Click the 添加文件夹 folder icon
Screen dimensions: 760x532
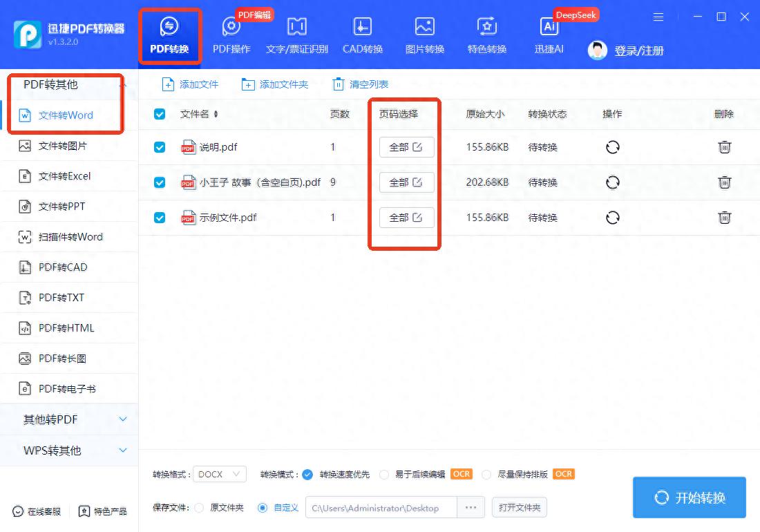pos(248,84)
